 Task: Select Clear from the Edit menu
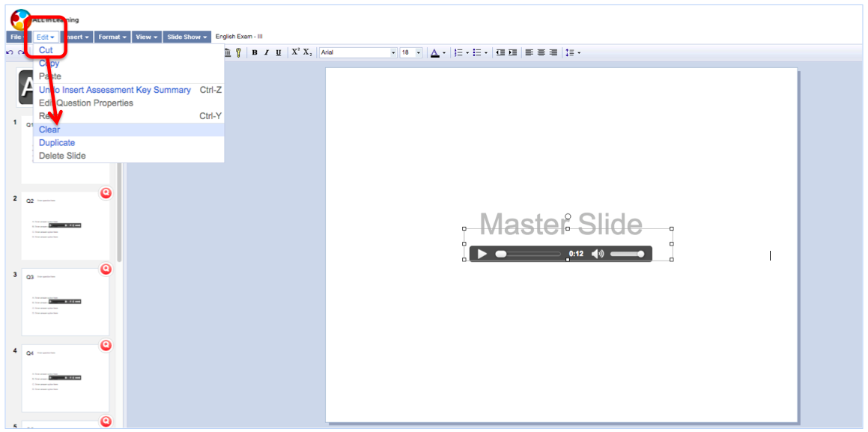(49, 130)
